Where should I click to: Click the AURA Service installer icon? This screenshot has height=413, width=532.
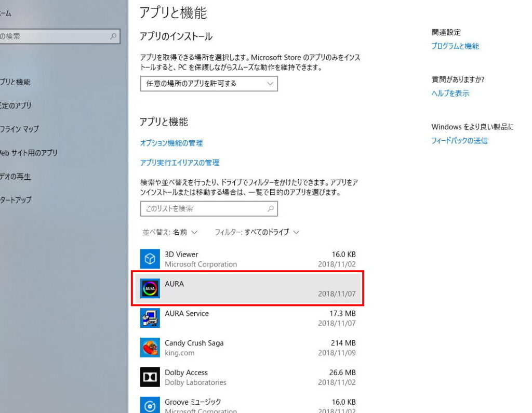(x=150, y=318)
